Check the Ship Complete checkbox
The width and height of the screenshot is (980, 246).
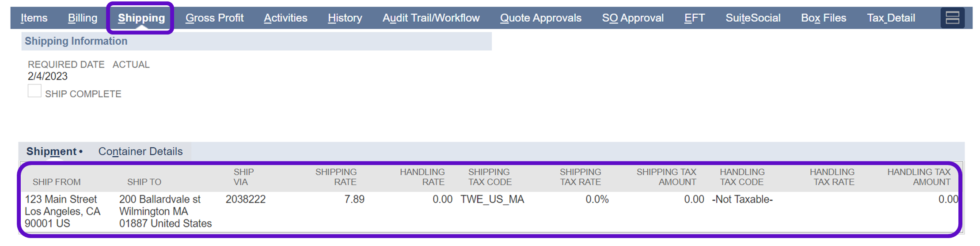[x=34, y=91]
